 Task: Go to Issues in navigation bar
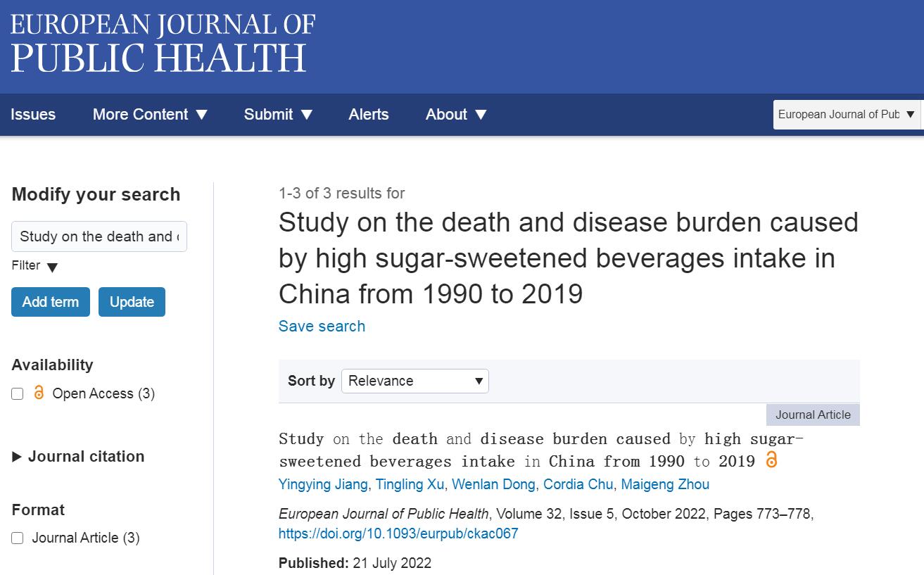click(x=33, y=115)
